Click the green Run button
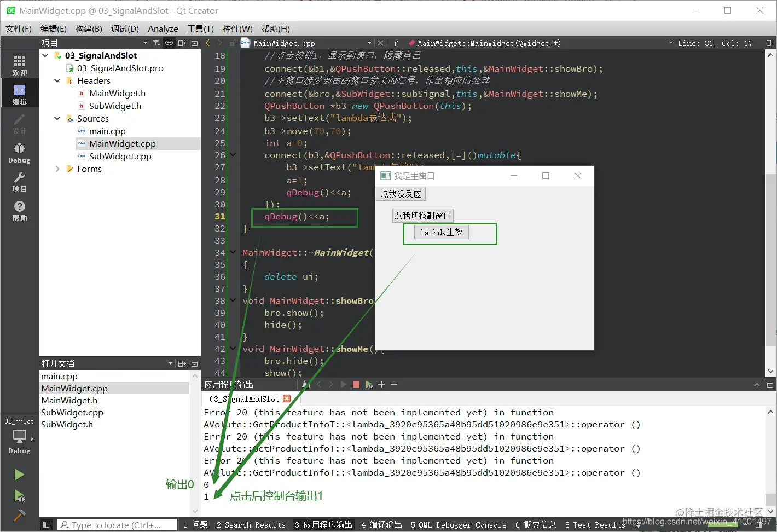 [19, 475]
